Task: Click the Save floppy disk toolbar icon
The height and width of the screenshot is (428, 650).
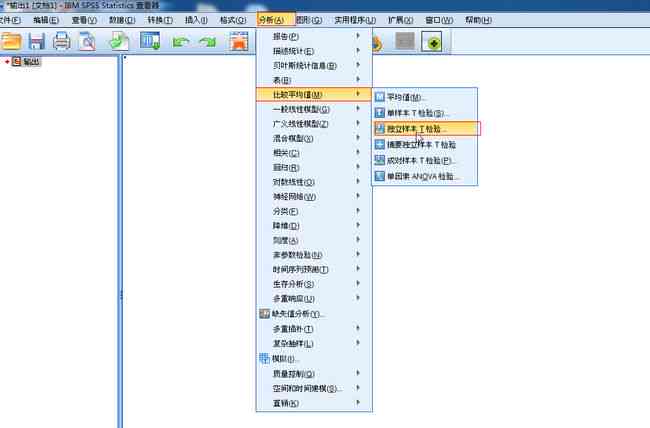Action: coord(36,41)
